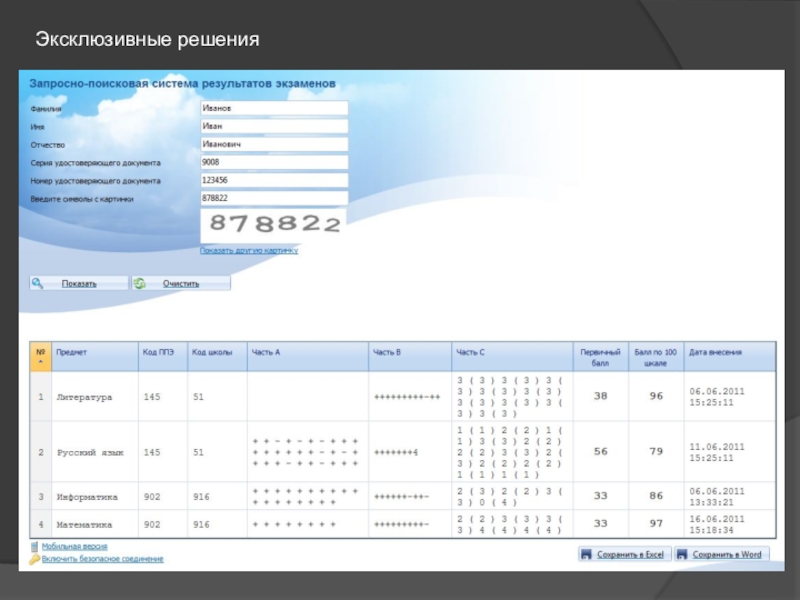Click primary score 56 for Русский язык
The image size is (800, 600).
(x=601, y=452)
